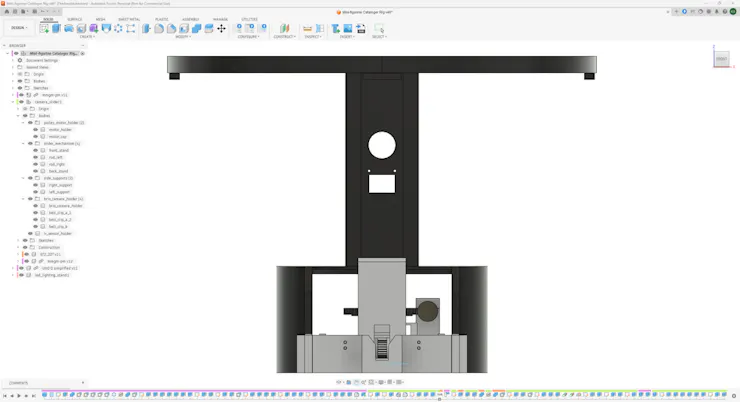
Task: Click the Insert Derive icon
Action: point(336,29)
